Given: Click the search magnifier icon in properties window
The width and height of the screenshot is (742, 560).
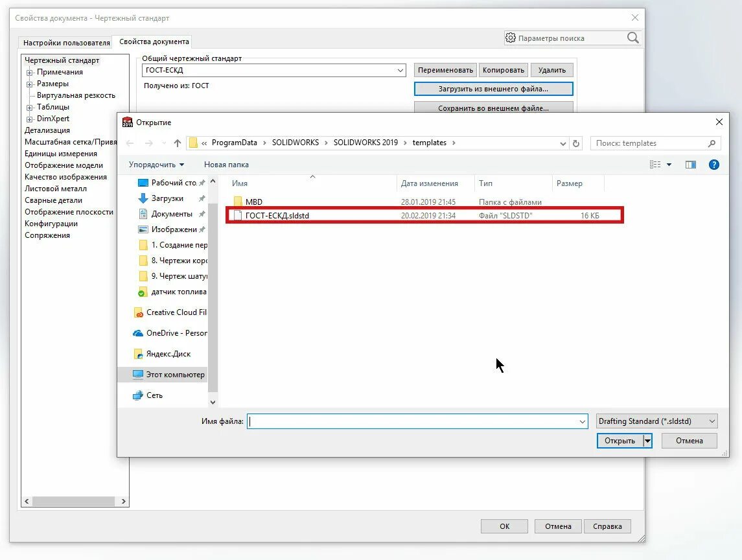Looking at the screenshot, I should pos(632,38).
